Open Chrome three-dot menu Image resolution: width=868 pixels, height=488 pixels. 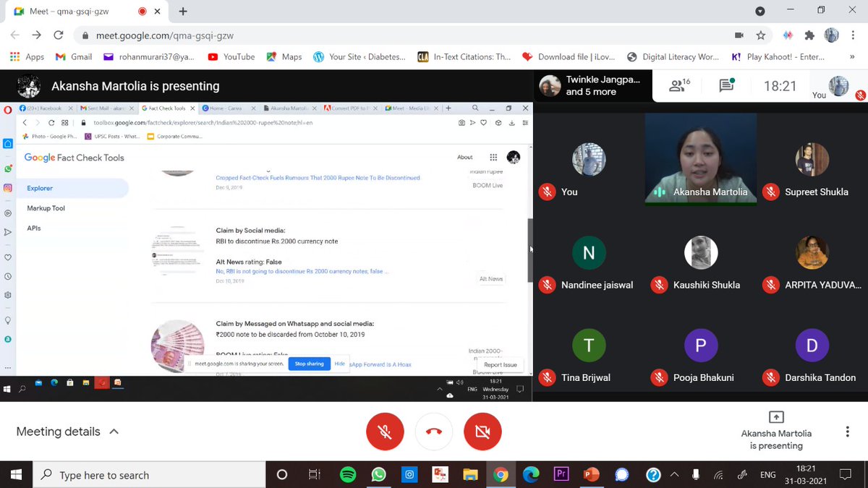[x=853, y=35]
